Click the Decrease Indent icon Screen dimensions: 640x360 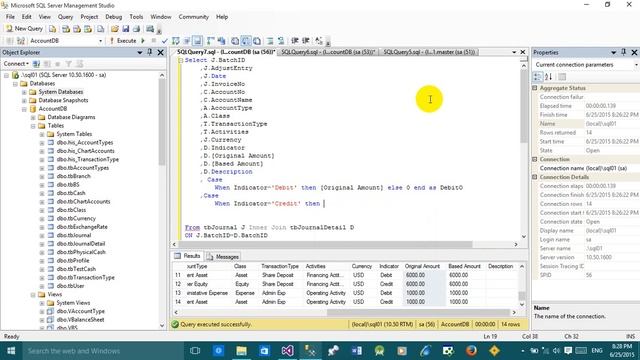(295, 41)
